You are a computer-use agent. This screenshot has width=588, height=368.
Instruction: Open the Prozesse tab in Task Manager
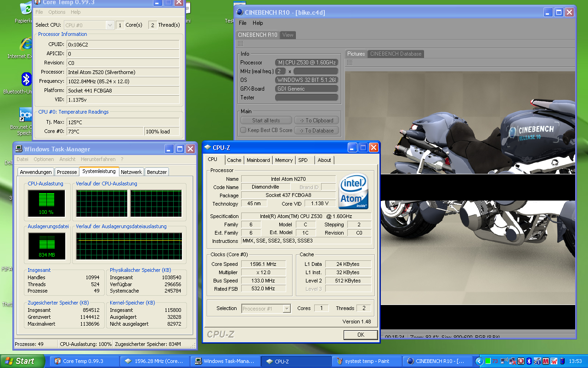[x=67, y=172]
